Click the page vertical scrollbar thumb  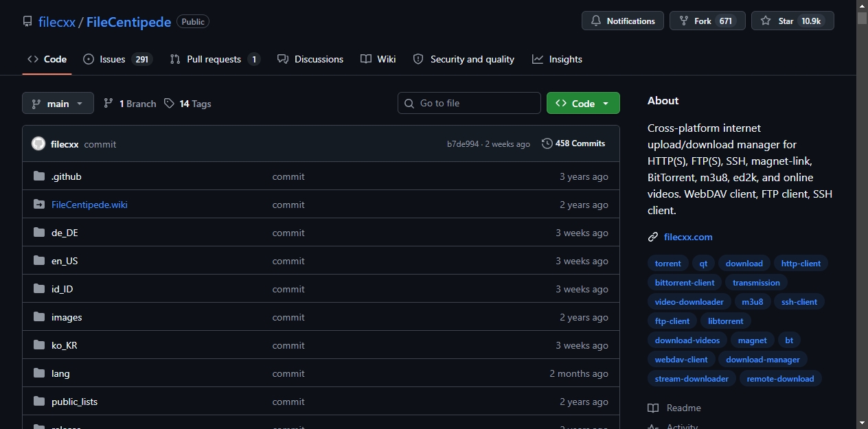862,19
